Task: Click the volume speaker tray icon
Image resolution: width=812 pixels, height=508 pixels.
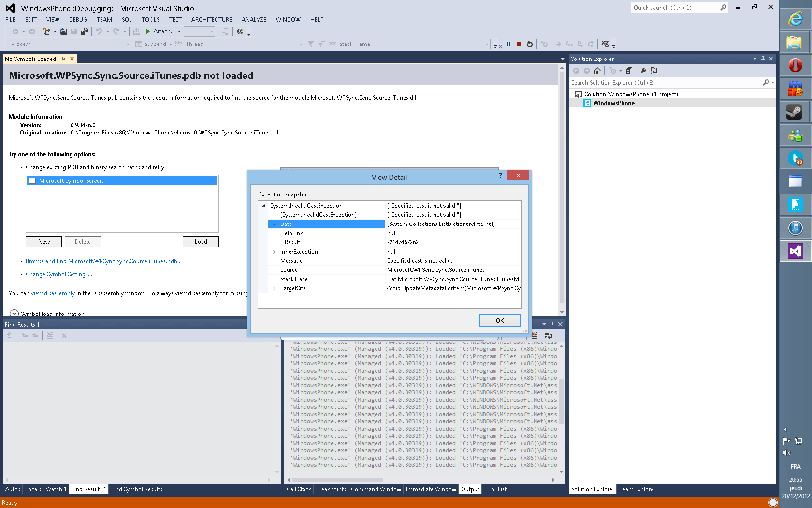Action: point(787,453)
